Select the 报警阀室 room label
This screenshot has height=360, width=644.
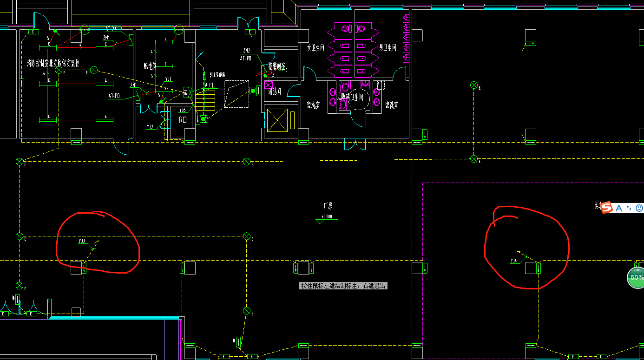pyautogui.click(x=277, y=66)
